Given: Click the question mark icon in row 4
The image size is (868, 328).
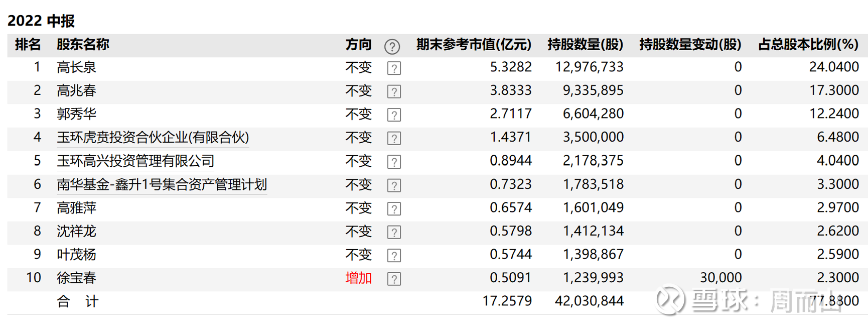Looking at the screenshot, I should point(394,139).
